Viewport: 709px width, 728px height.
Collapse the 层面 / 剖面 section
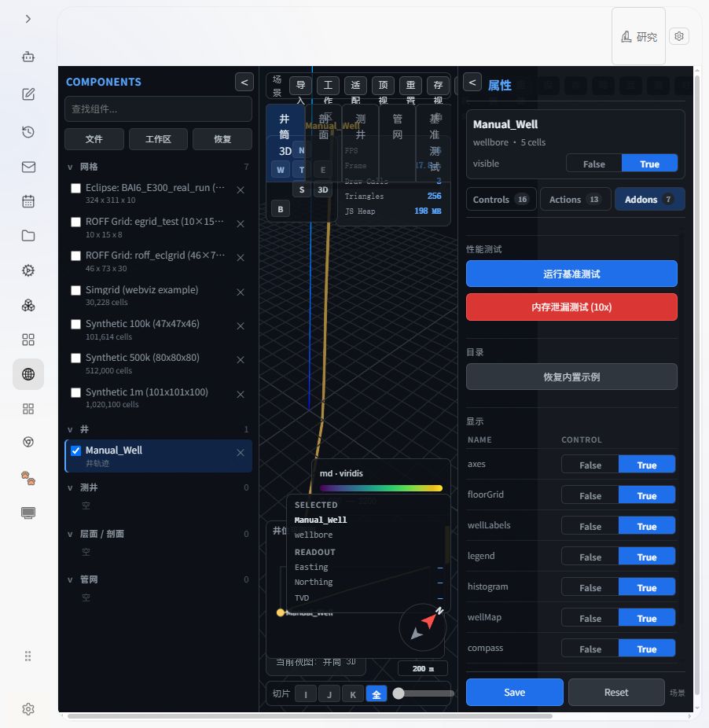(70, 534)
